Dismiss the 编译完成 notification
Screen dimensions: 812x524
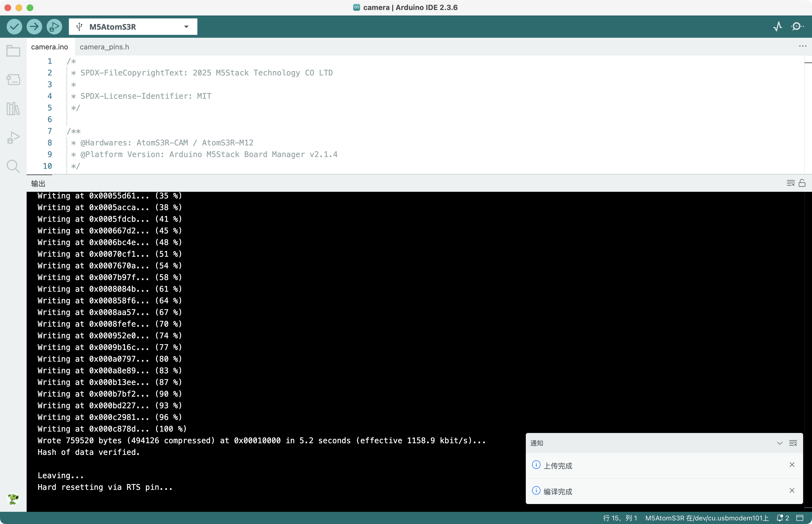point(792,490)
